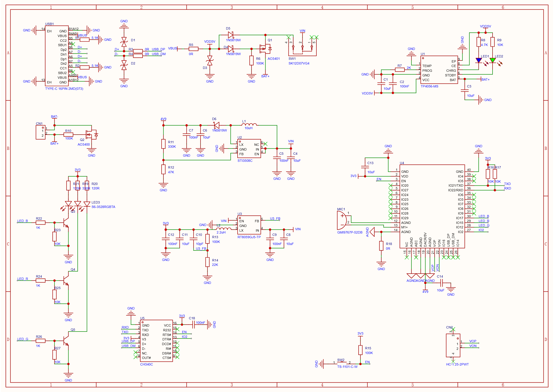Select the L2 inductor coil

[223, 229]
